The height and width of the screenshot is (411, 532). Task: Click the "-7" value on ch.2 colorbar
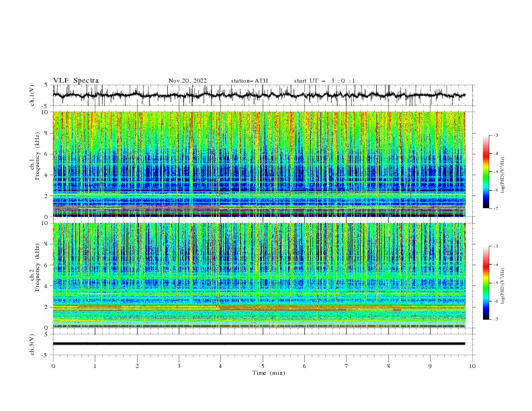pyautogui.click(x=495, y=319)
